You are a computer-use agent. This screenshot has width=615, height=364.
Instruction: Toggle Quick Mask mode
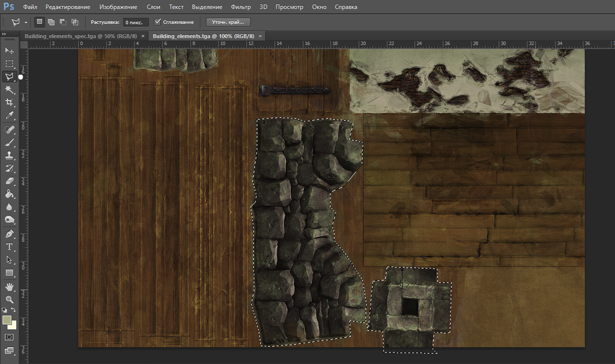click(x=9, y=337)
